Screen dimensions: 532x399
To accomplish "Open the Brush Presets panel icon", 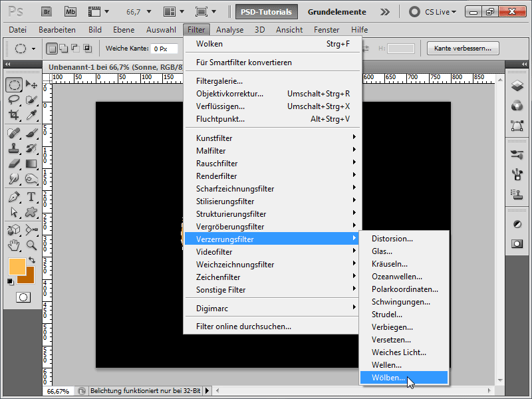I will click(517, 155).
